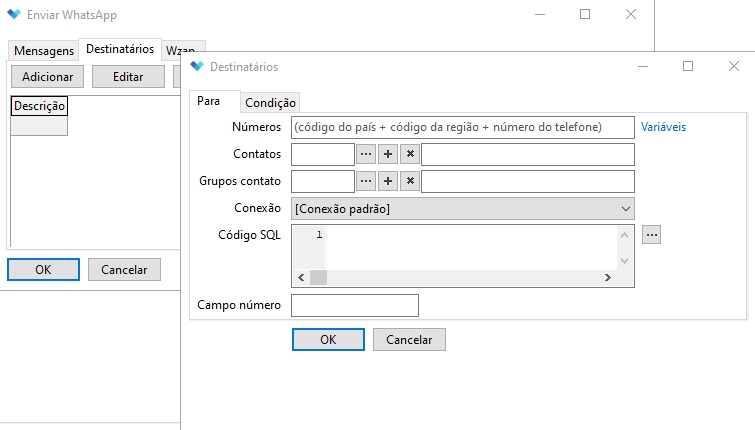Click the Destinatários dialog title icon
This screenshot has height=430, width=755.
click(x=196, y=67)
